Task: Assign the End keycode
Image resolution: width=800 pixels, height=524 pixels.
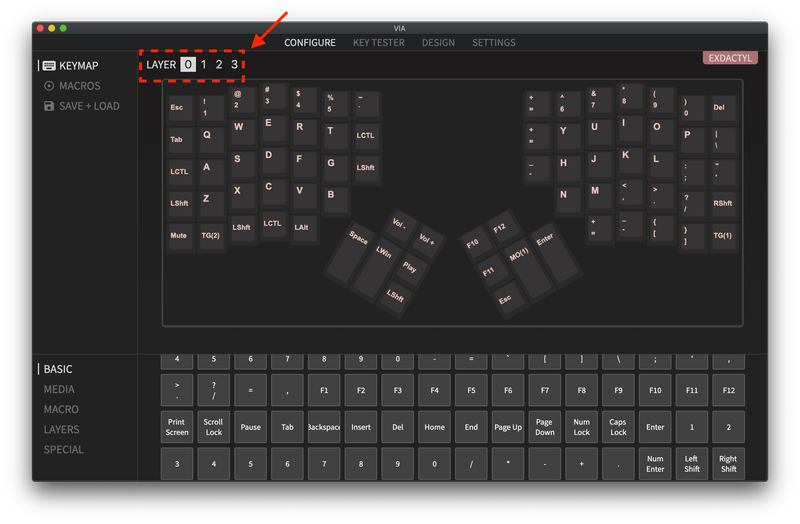Action: pos(471,427)
